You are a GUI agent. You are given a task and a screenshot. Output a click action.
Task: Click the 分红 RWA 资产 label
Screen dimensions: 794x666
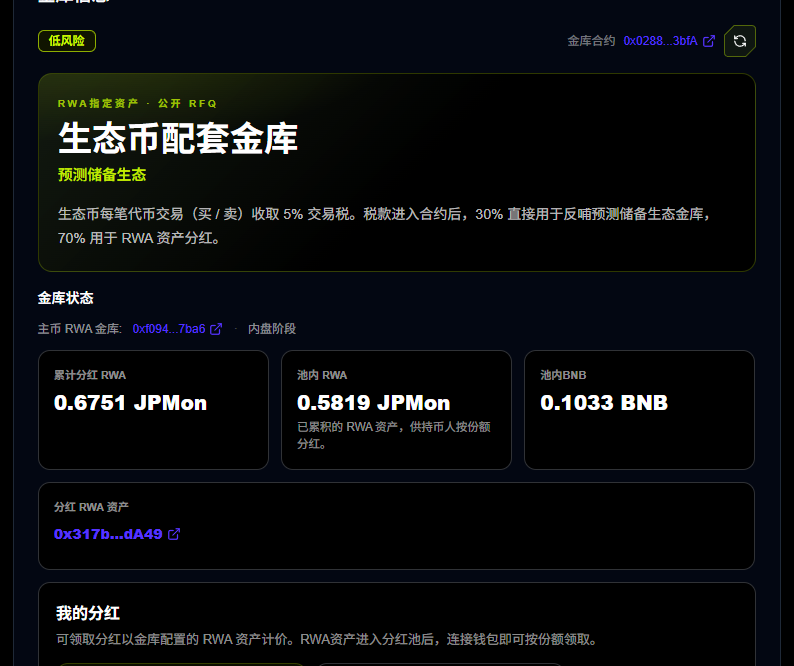coord(91,507)
